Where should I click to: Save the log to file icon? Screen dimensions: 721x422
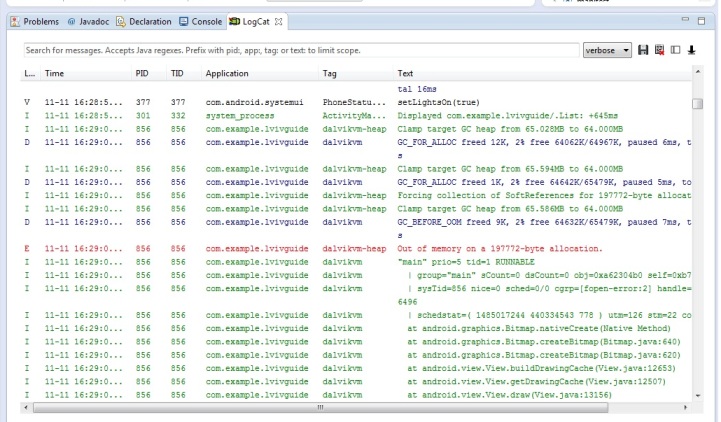point(643,50)
